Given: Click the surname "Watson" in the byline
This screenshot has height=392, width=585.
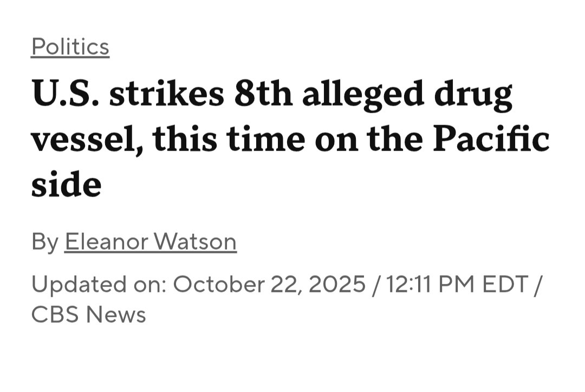Looking at the screenshot, I should [x=195, y=241].
